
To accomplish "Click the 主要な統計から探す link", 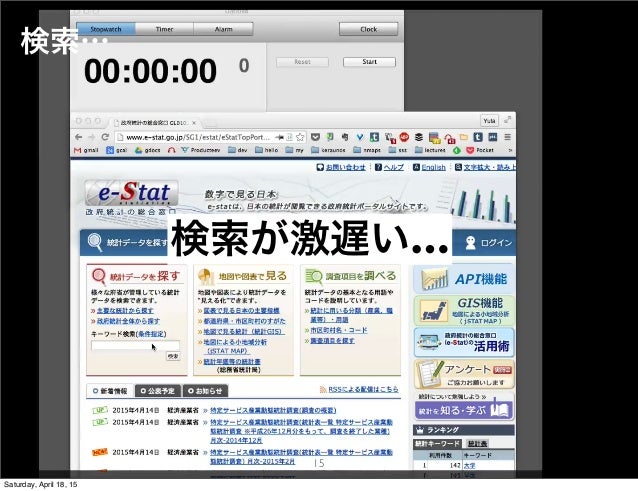I will (125, 310).
